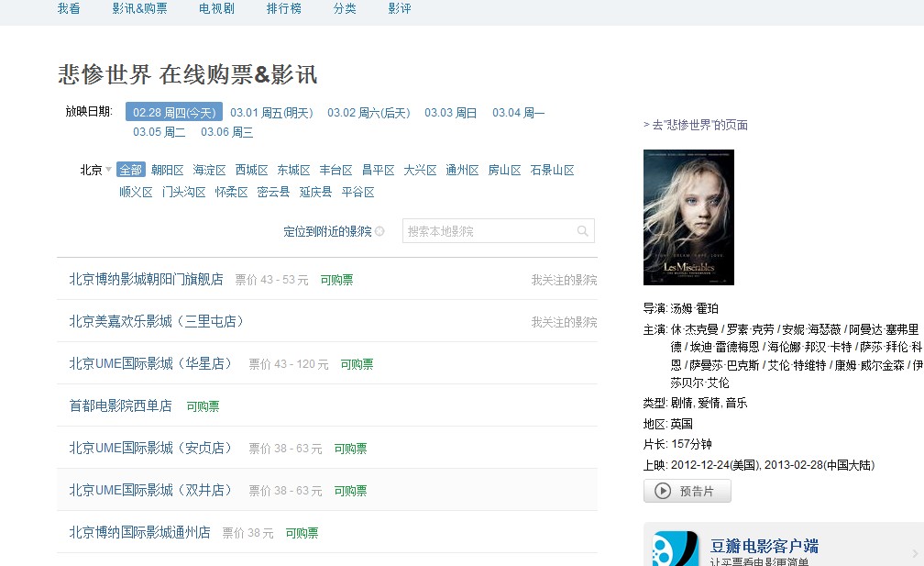Open 北京博纳影城朝阳门旗舰店 cinema link

tap(146, 280)
